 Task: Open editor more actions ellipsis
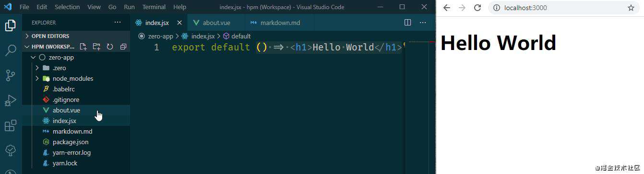(423, 23)
